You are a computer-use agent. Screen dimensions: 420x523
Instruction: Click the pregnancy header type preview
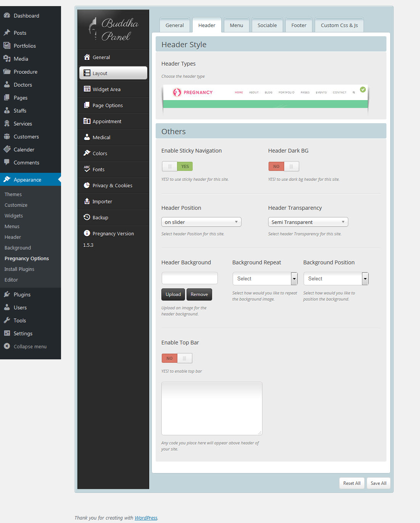tap(265, 100)
